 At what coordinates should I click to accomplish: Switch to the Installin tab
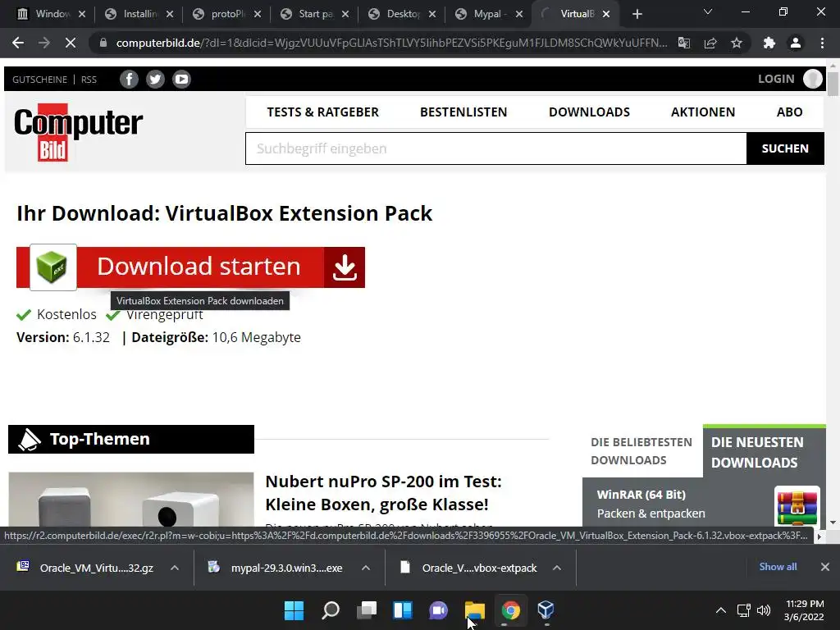(139, 14)
